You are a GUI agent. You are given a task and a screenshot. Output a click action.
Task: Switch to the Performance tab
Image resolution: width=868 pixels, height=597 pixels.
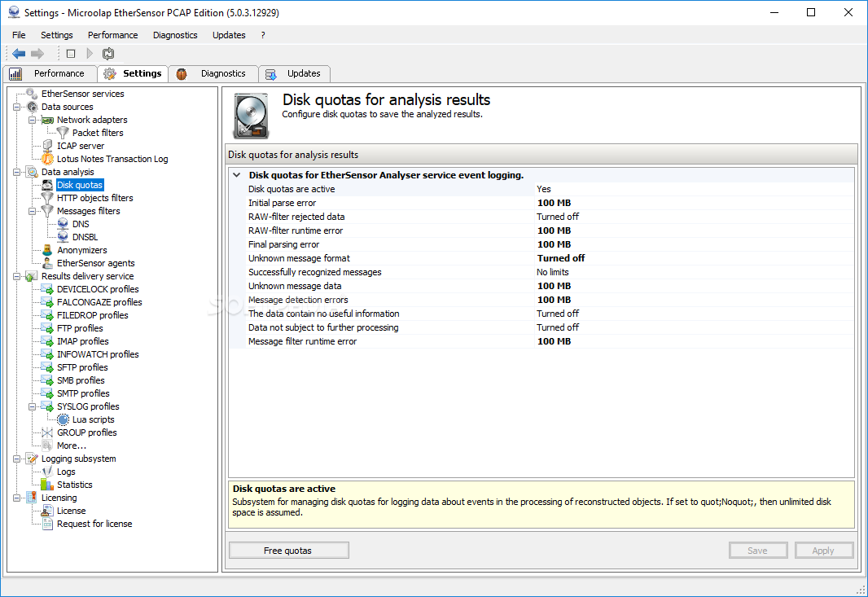point(50,73)
